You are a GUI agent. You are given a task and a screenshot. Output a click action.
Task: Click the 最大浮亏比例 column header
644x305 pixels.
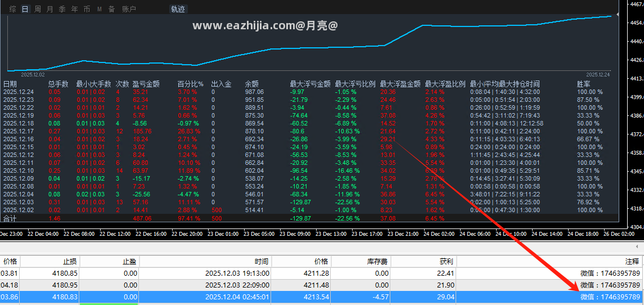click(355, 84)
